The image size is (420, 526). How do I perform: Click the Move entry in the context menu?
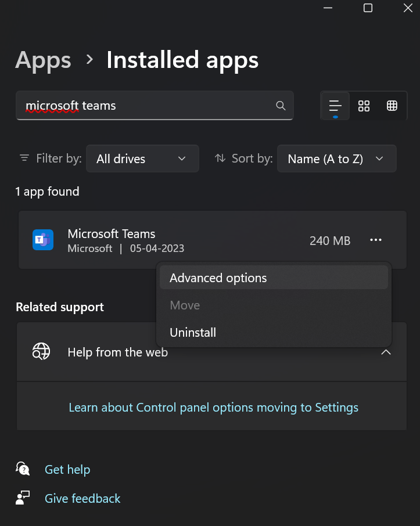[x=185, y=305]
